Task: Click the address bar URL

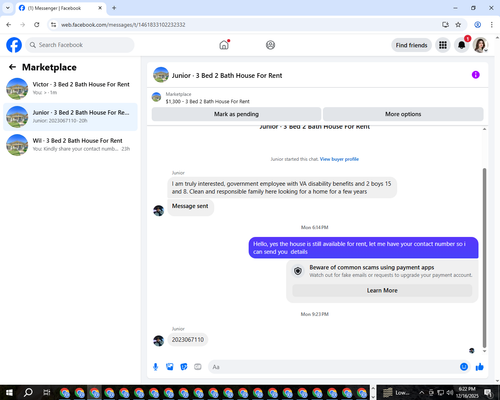Action: pos(123,25)
